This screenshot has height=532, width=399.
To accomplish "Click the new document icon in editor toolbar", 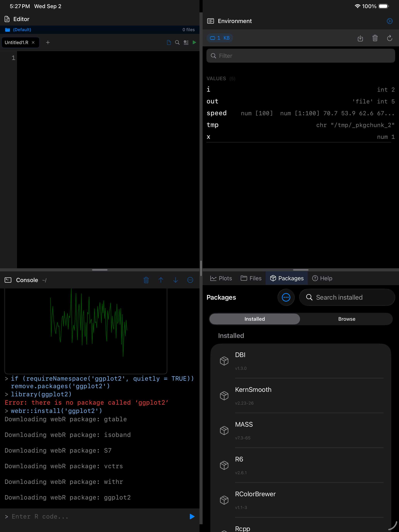I will tap(169, 42).
